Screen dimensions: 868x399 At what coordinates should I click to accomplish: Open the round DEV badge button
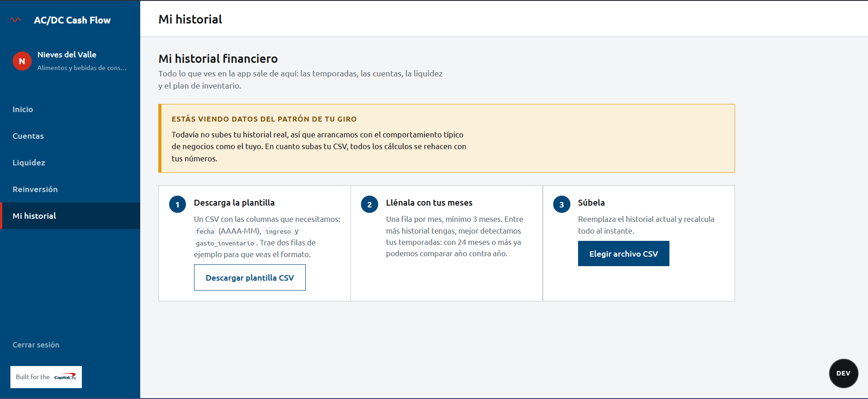click(843, 373)
